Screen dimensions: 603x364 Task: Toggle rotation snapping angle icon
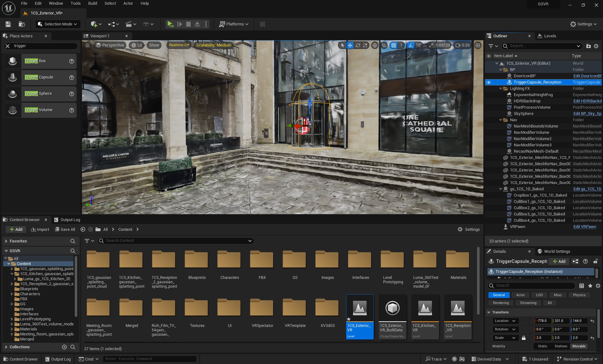click(411, 45)
